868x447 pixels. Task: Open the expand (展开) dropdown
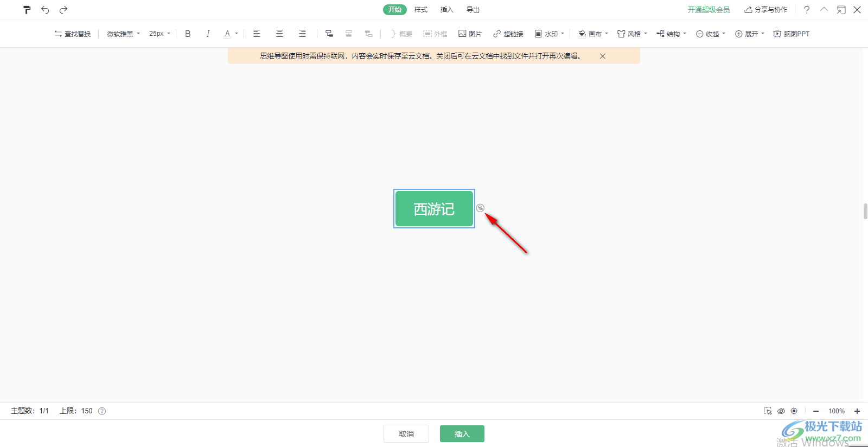point(750,34)
